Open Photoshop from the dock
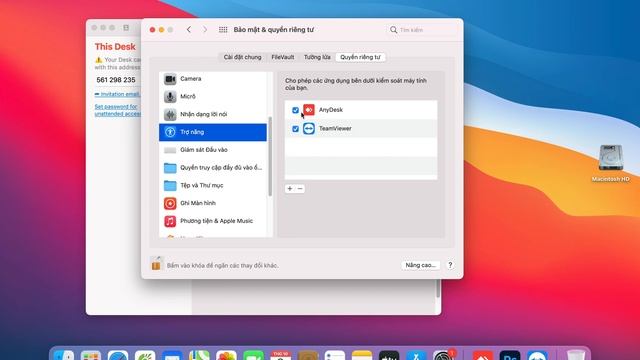 click(x=510, y=355)
